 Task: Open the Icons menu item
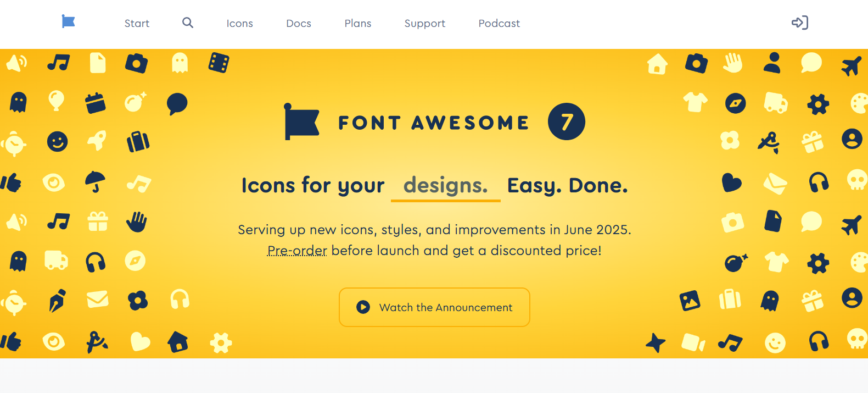pyautogui.click(x=240, y=23)
